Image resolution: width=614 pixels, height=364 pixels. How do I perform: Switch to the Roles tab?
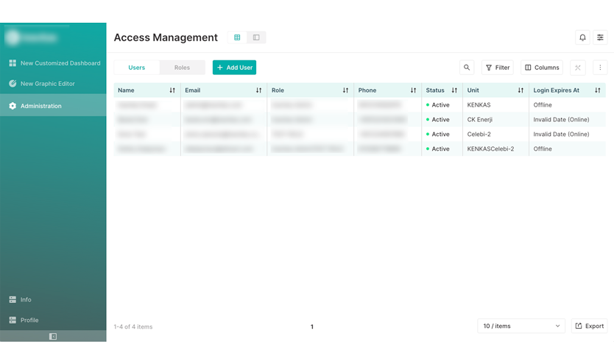182,68
